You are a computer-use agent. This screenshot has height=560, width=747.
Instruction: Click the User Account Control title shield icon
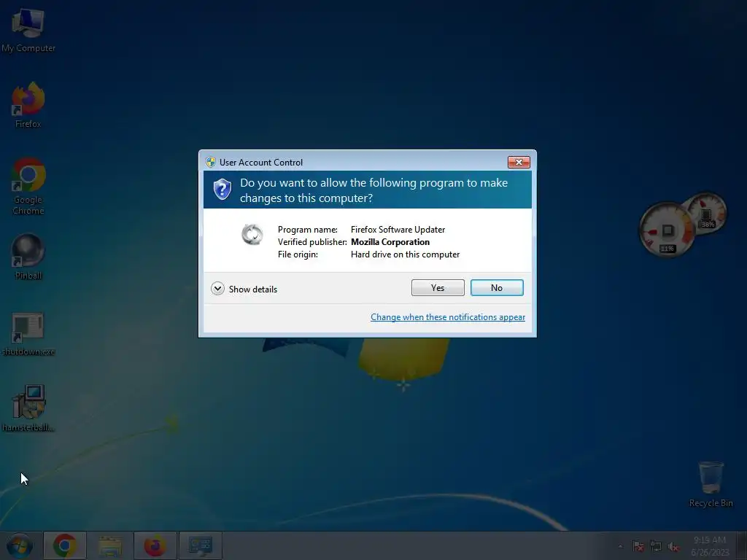coord(210,163)
